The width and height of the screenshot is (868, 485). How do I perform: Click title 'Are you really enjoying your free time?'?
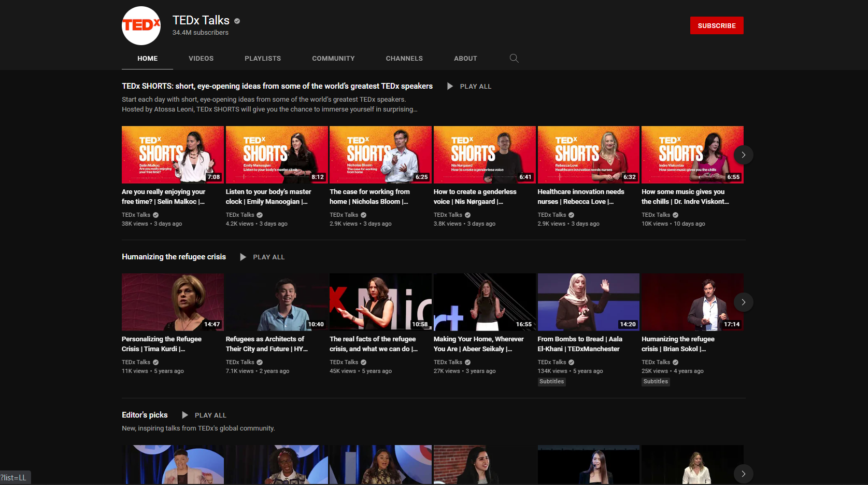(164, 197)
